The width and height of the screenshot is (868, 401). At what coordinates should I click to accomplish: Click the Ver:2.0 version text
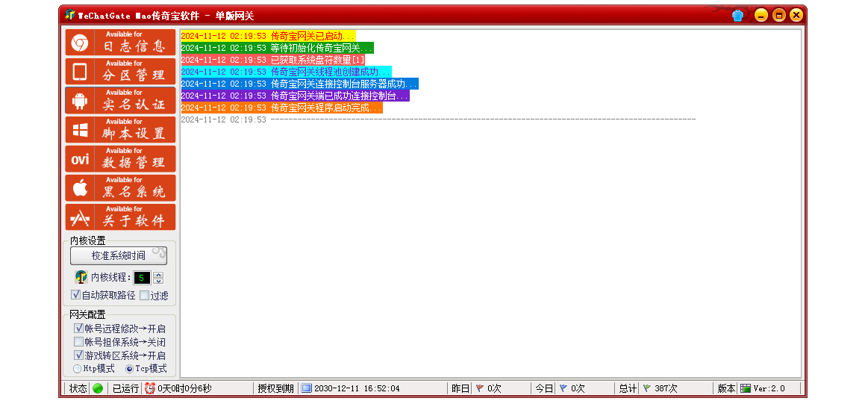tap(769, 388)
